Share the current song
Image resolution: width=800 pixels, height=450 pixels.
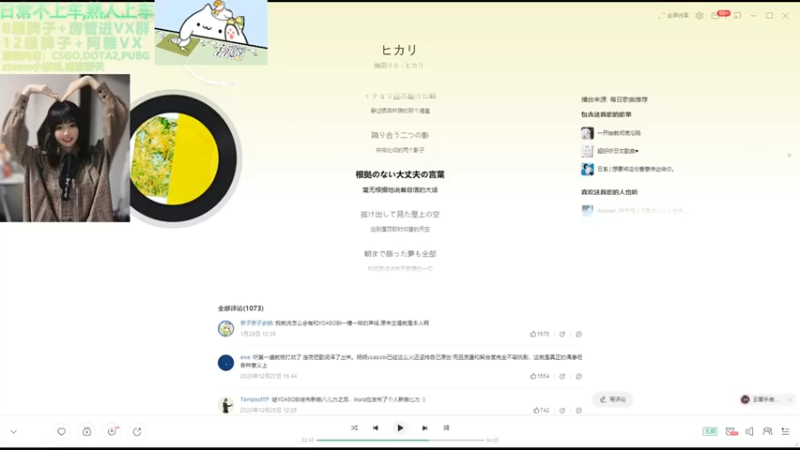click(x=137, y=432)
